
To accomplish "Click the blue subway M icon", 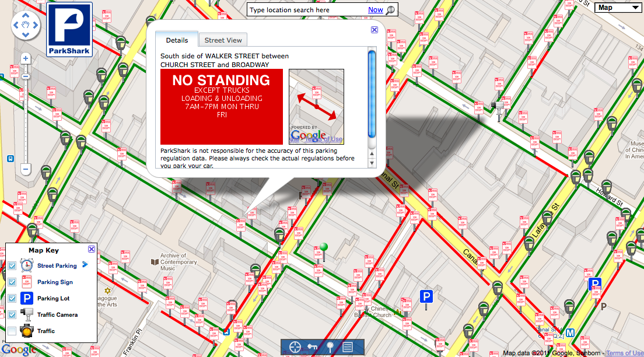I will 570,333.
